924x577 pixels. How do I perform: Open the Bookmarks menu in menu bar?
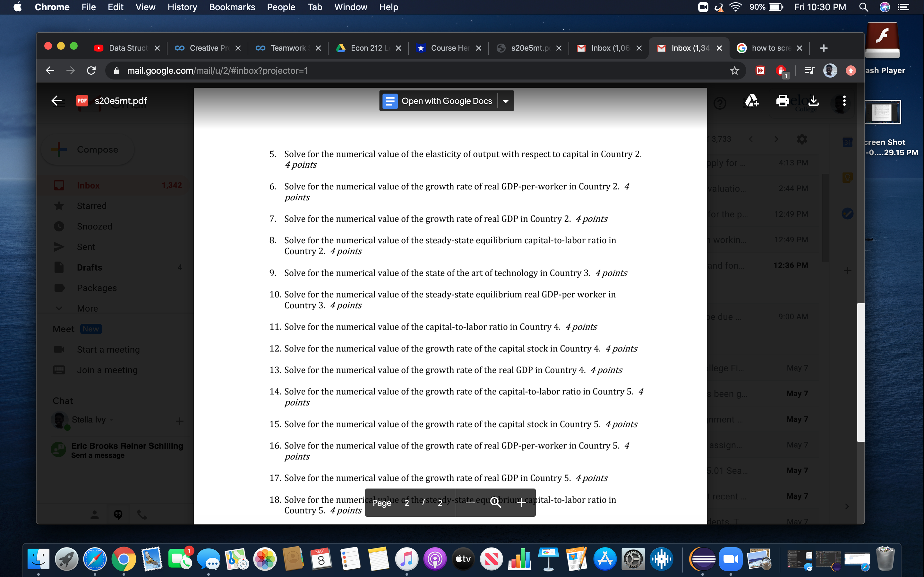click(x=232, y=7)
